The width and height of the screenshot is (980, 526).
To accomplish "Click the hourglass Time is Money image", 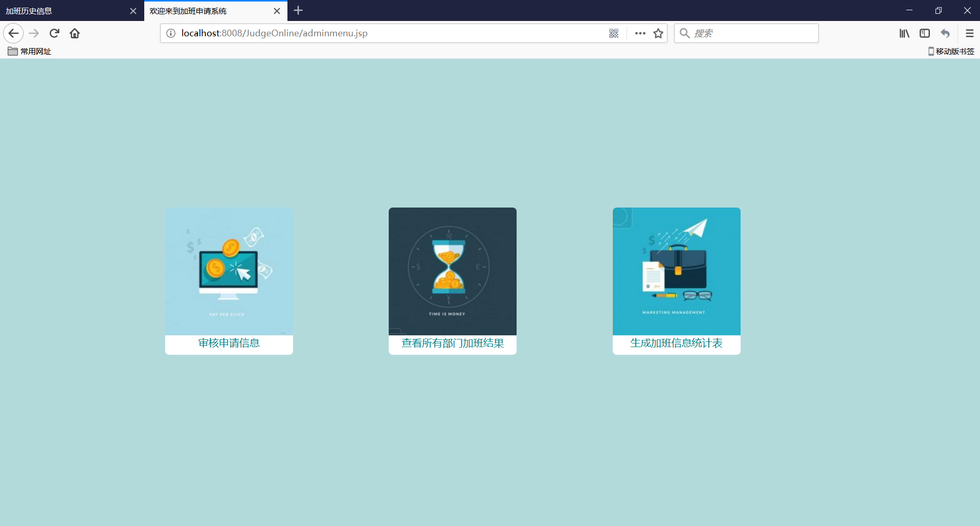I will click(x=453, y=271).
